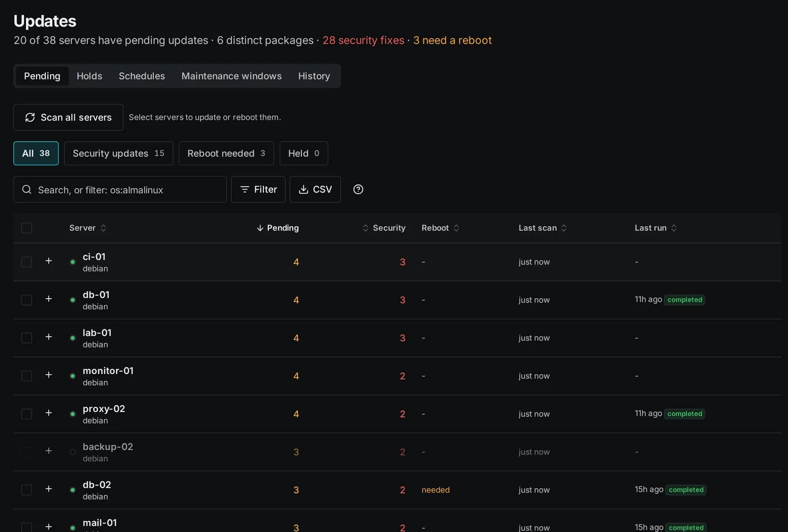Click the offline status dot for backup-02
This screenshot has width=788, height=532.
point(73,452)
